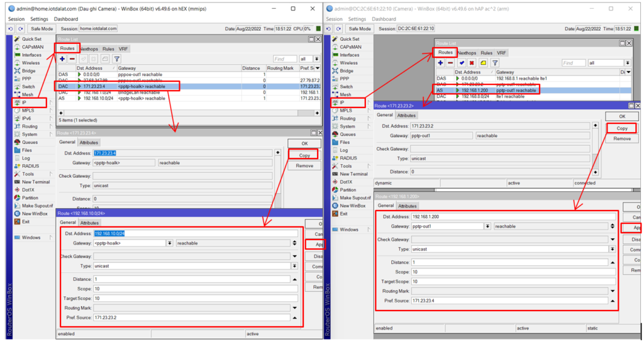Open New Terminal in the right WinBox sidebar

click(353, 174)
